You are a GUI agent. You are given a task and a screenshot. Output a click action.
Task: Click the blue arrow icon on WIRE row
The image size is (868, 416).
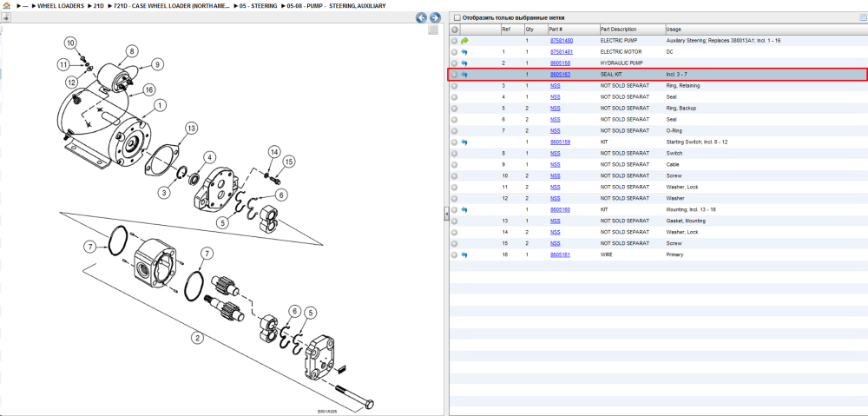[x=464, y=254]
